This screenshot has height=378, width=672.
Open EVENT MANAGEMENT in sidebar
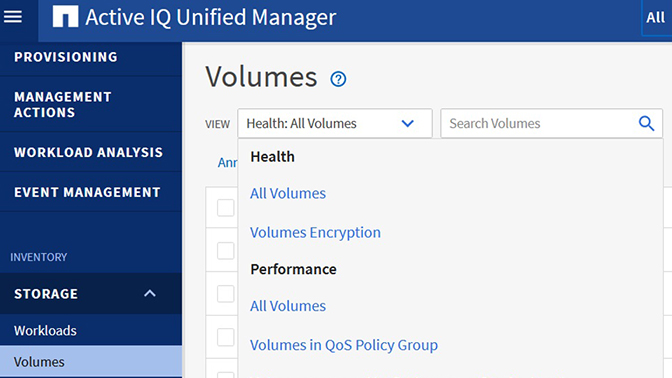[91, 192]
